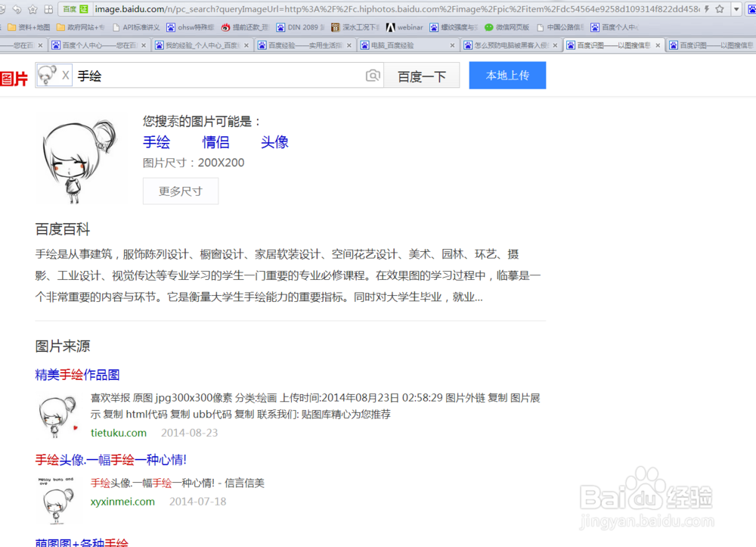Viewport: 756px width, 547px height.
Task: Close the 电脑_百度经验 tab
Action: tap(452, 45)
